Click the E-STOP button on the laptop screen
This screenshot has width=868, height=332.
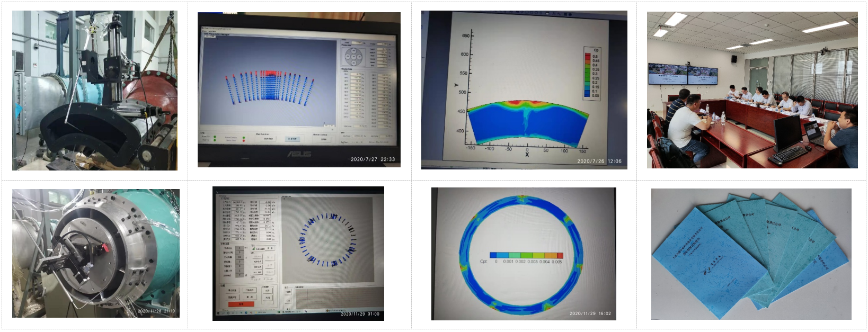(293, 139)
